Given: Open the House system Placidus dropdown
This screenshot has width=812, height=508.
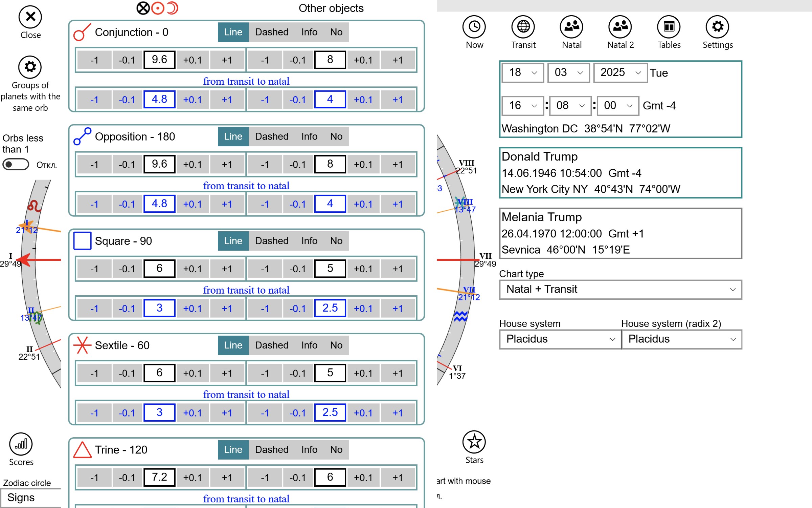Looking at the screenshot, I should pyautogui.click(x=560, y=339).
